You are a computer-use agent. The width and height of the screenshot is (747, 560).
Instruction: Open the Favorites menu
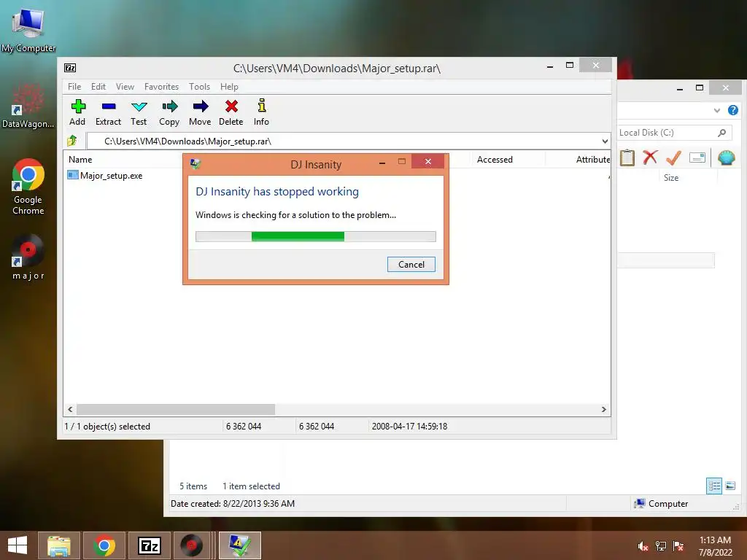pyautogui.click(x=161, y=87)
